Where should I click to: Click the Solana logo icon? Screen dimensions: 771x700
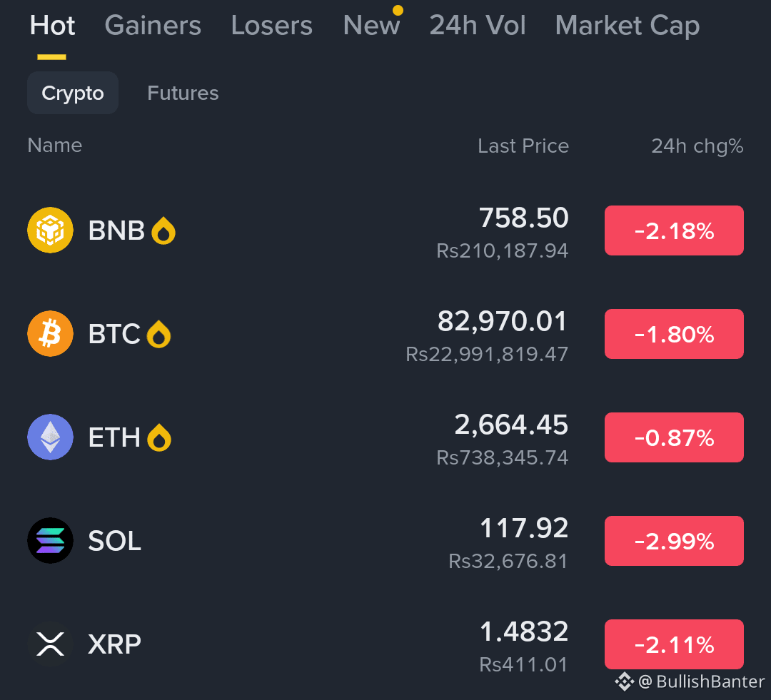click(50, 540)
